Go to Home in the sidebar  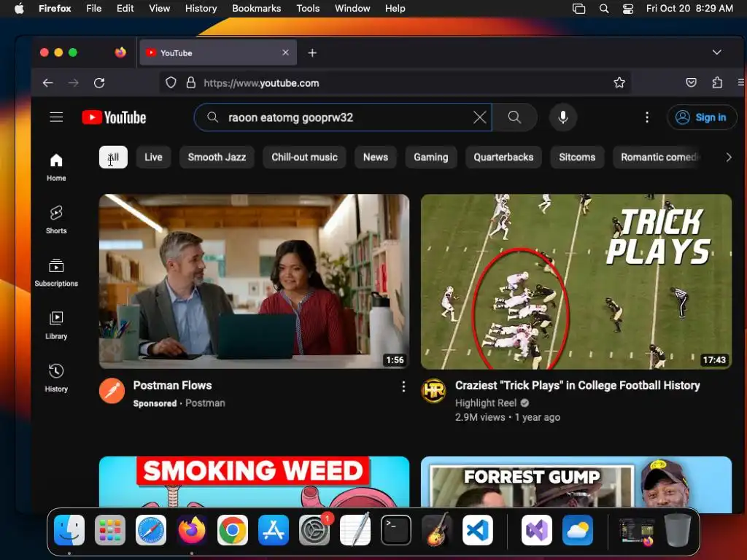pyautogui.click(x=56, y=167)
